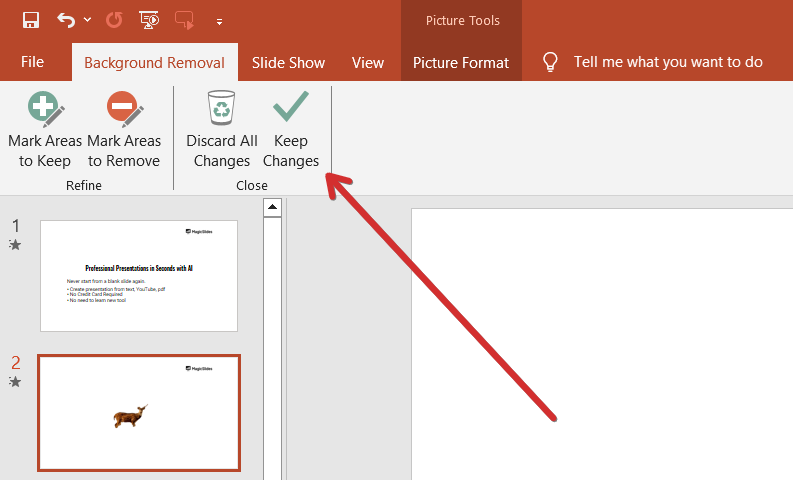Click the Save icon in quick access toolbar
The height and width of the screenshot is (480, 793).
point(31,20)
